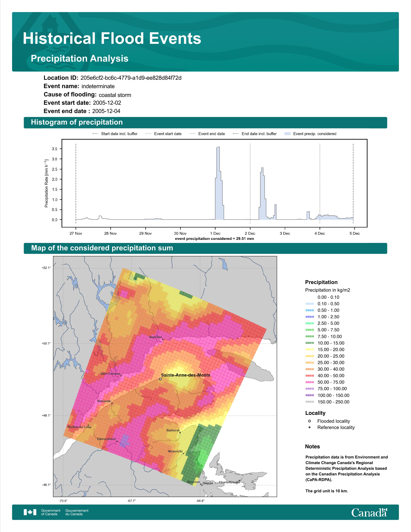Image resolution: width=411 pixels, height=532 pixels.
Task: Click the 20.00 - 25.00 legend swatch
Action: coord(310,356)
